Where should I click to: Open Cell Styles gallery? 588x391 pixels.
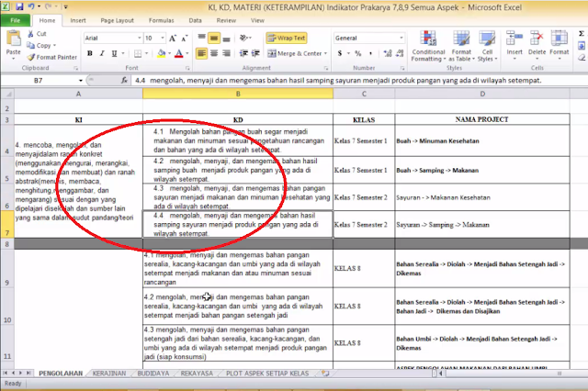[x=487, y=46]
